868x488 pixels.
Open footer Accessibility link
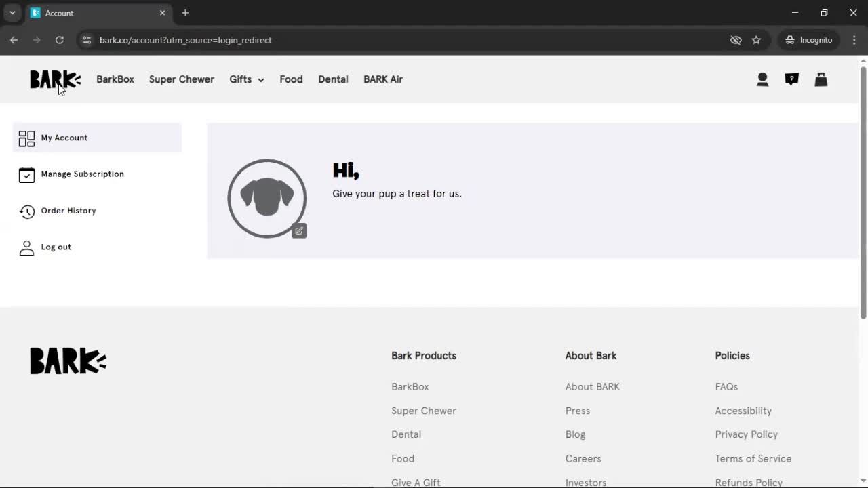743,411
